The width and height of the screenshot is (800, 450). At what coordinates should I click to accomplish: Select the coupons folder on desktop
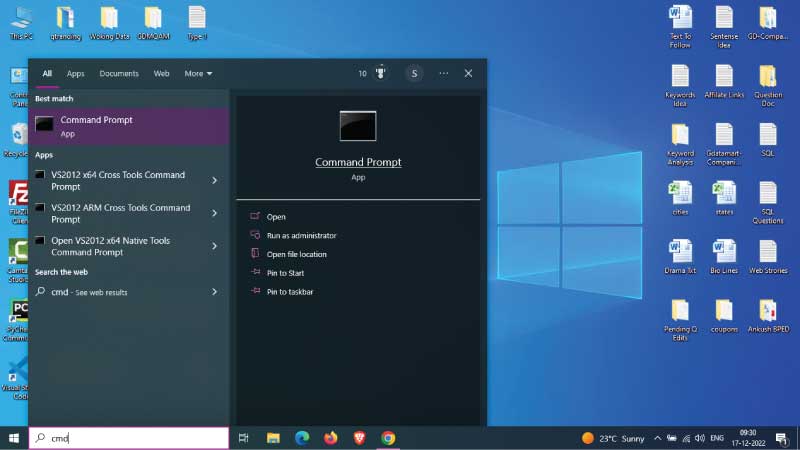point(724,316)
